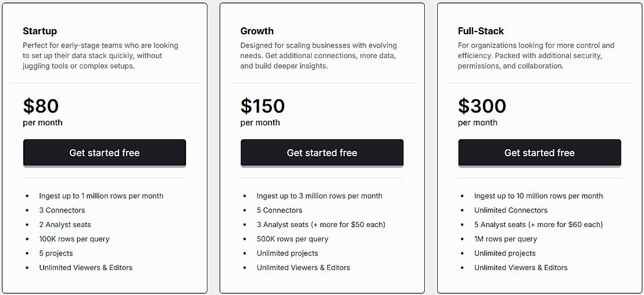Screen dimensions: 644x295
Task: Click "Ingest up to 1 million rows" feature
Action: coord(101,196)
